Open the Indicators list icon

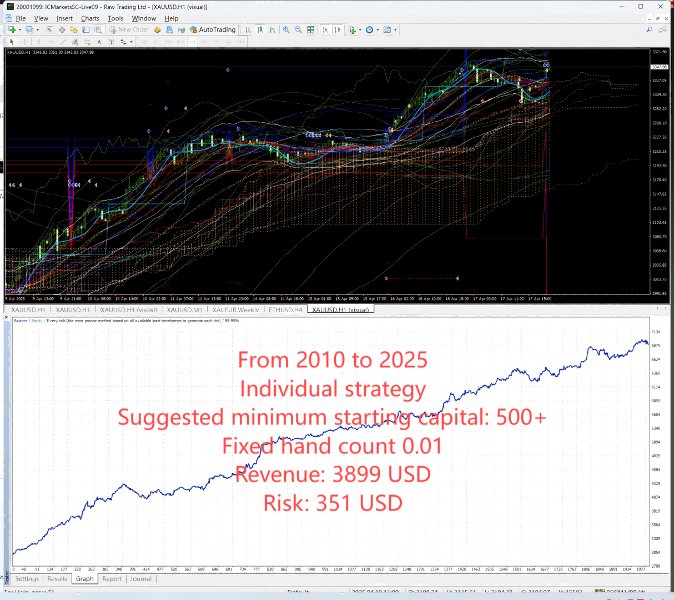(352, 30)
